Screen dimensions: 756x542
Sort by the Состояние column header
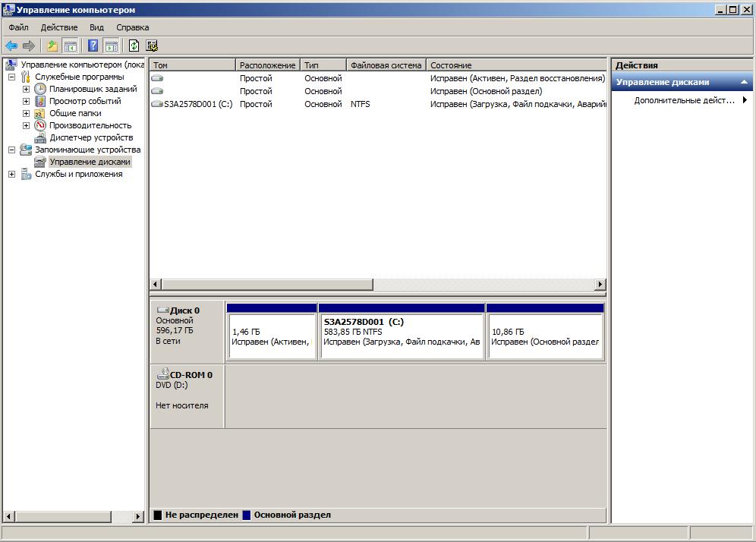click(x=516, y=65)
